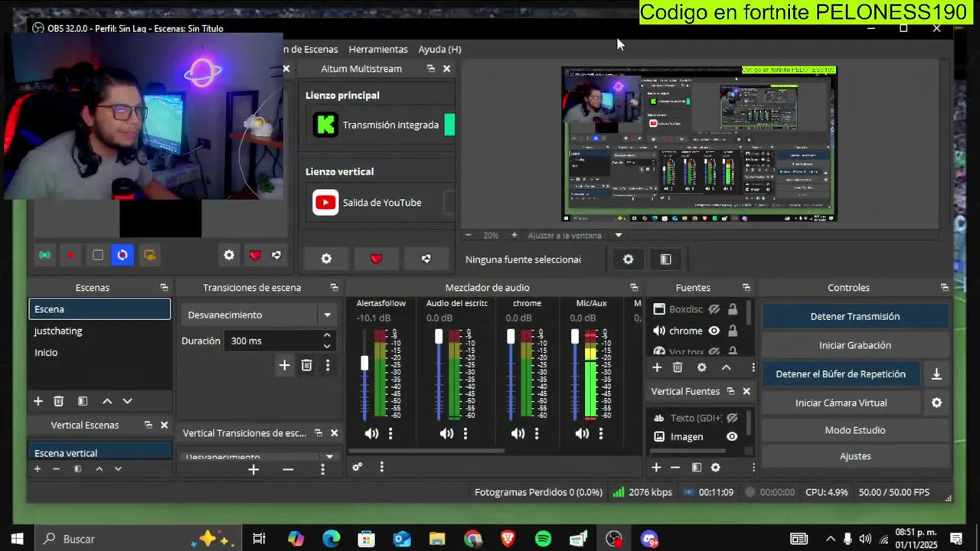Open scene filters icon in Escenas toolbar
The image size is (980, 551).
tap(83, 401)
